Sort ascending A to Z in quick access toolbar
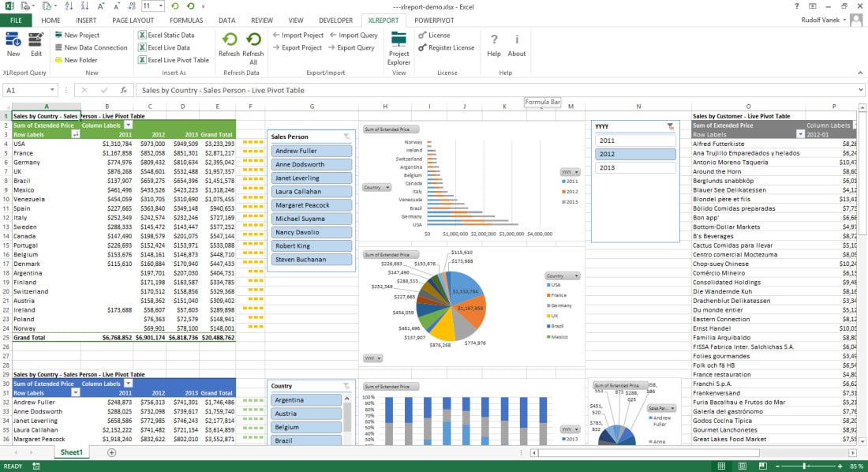The height and width of the screenshot is (472, 868). [x=68, y=6]
